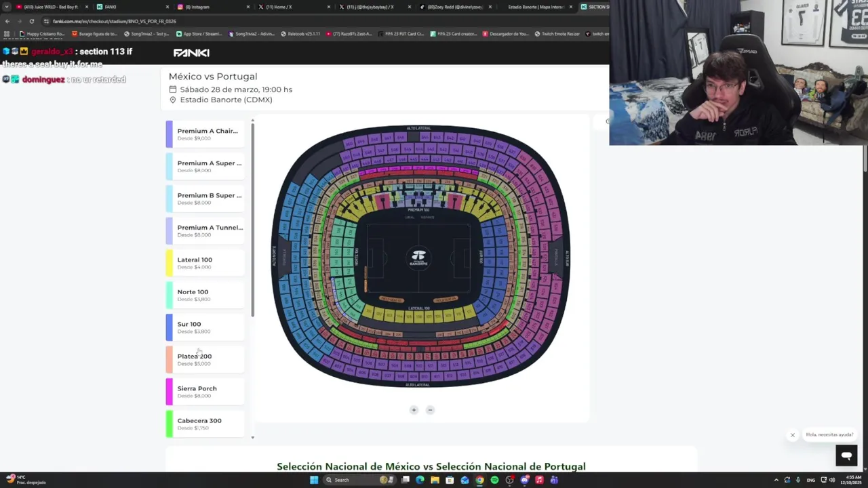This screenshot has width=868, height=488.
Task: Zoom out of the stadium map
Action: click(x=430, y=410)
